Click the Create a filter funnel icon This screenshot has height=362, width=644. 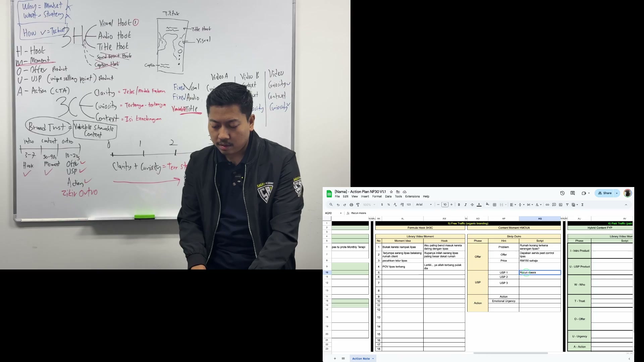pyautogui.click(x=567, y=204)
